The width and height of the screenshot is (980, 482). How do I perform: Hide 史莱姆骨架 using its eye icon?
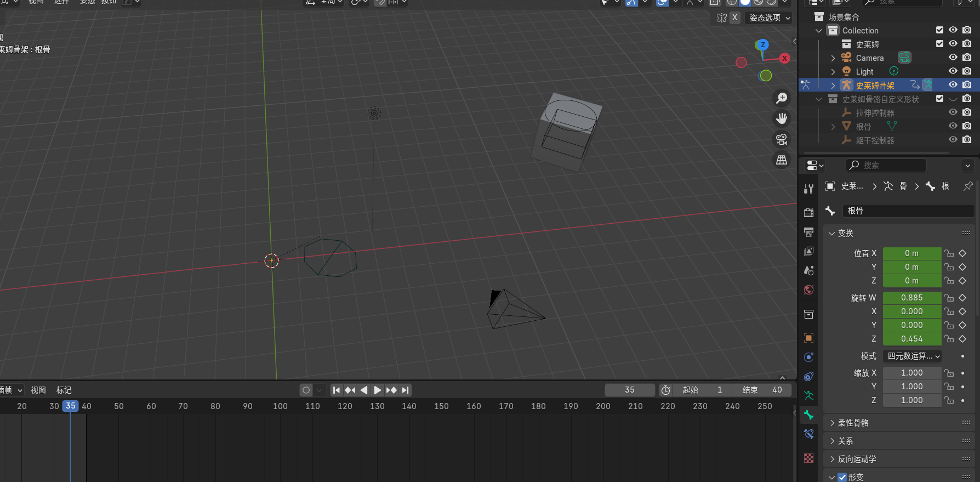tap(953, 85)
